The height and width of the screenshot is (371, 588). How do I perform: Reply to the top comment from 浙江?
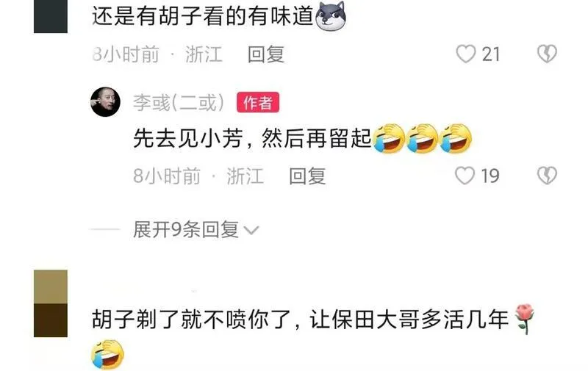(x=266, y=54)
